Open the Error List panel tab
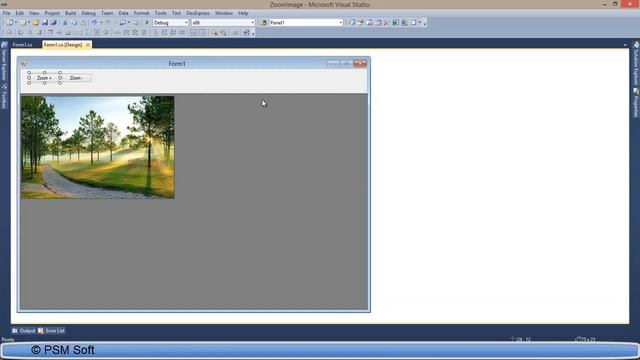 (51, 331)
